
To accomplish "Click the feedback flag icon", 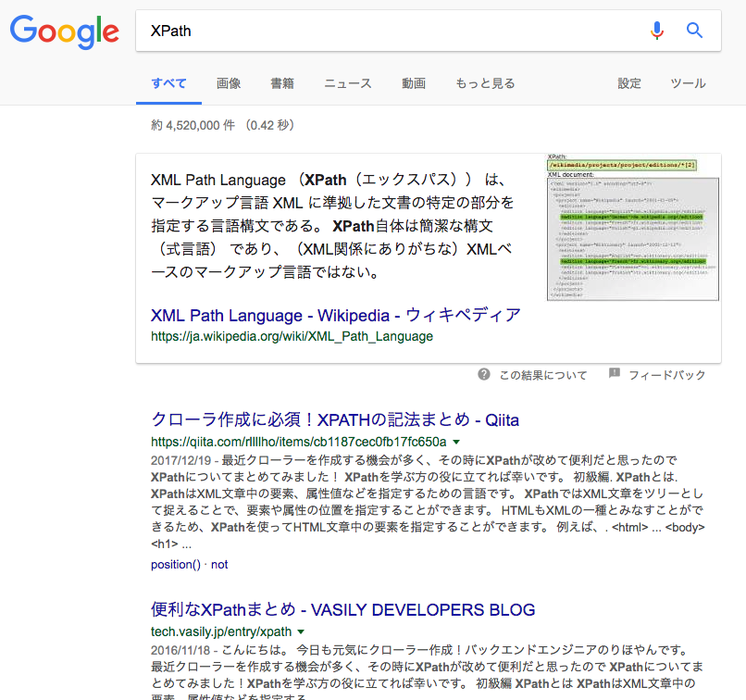I will pos(615,373).
